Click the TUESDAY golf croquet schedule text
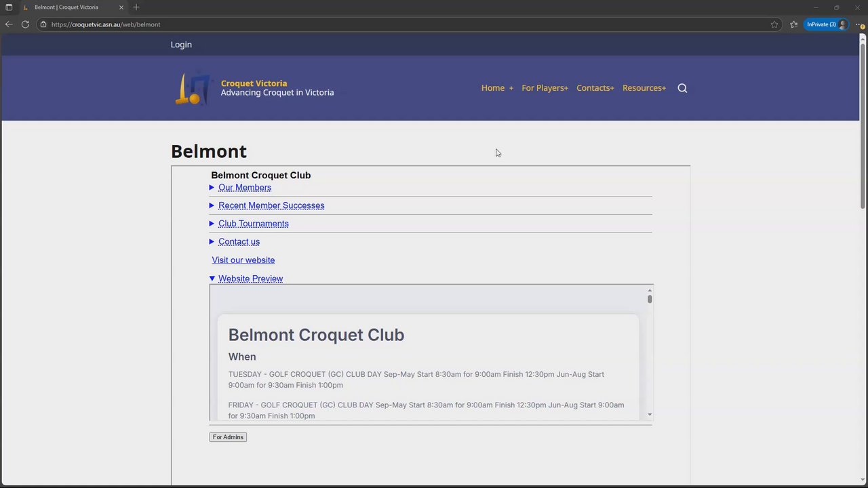 point(416,380)
